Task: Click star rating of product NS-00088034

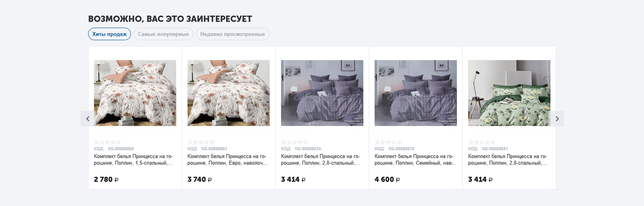Action: 295,142
